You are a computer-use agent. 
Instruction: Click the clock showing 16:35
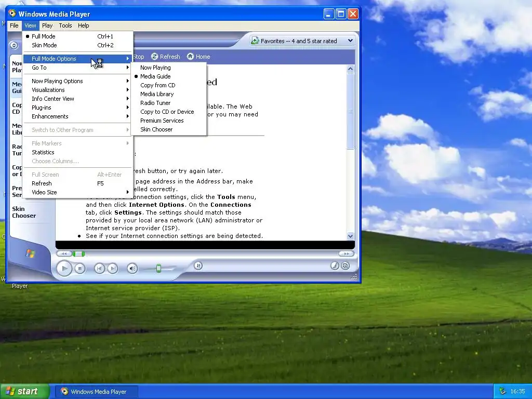(517, 391)
